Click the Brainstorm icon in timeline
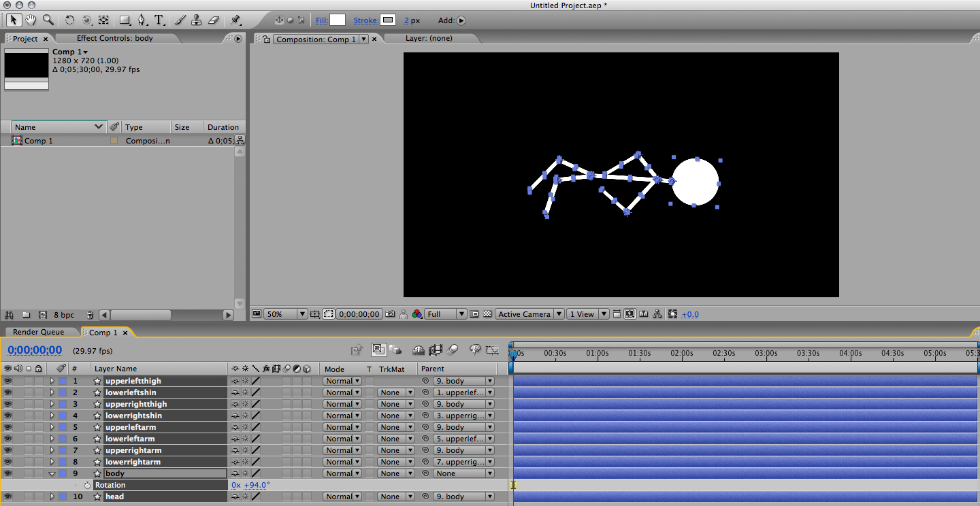980x506 pixels. pyautogui.click(x=475, y=350)
